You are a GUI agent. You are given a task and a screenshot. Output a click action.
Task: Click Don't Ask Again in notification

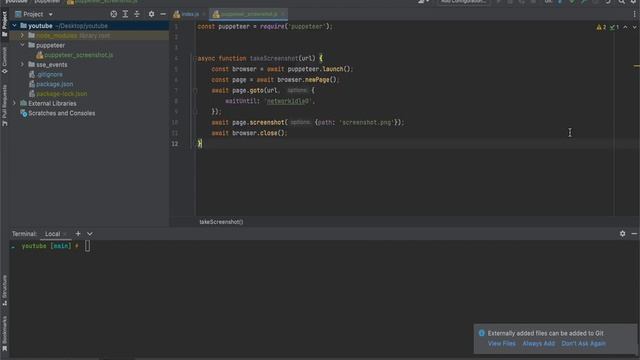tap(584, 344)
